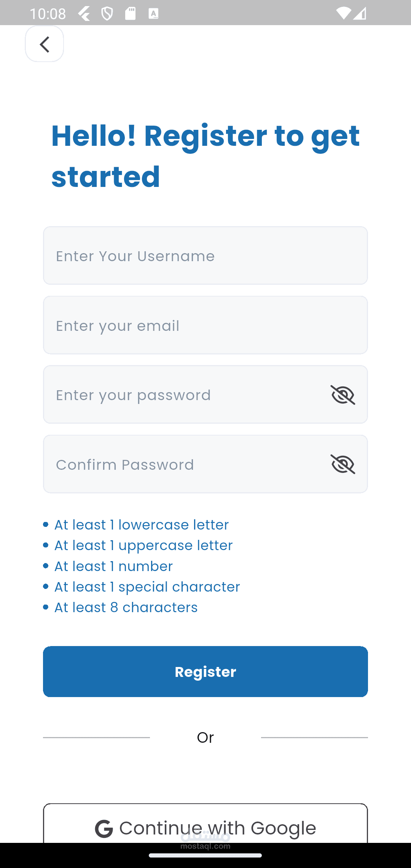Tap the Flutter icon in status bar
Screen dimensions: 411x868
[84, 14]
